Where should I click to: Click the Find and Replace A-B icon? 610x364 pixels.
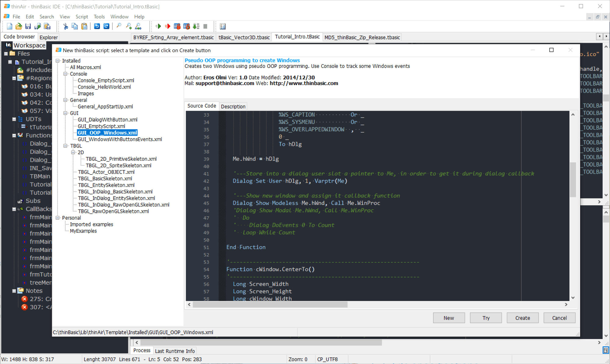(138, 27)
